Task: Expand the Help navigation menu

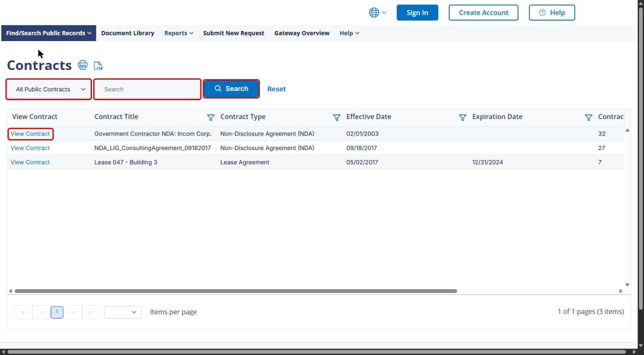Action: [x=349, y=33]
